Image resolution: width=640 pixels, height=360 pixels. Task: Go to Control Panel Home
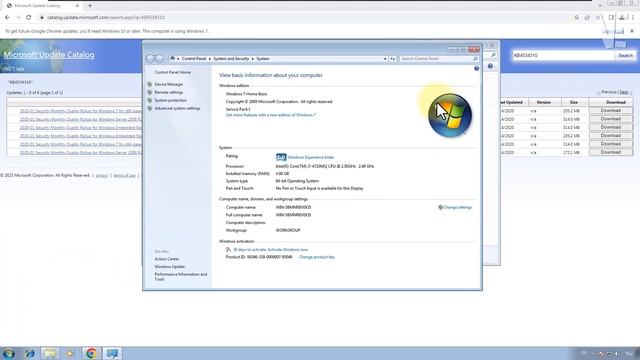[x=173, y=72]
